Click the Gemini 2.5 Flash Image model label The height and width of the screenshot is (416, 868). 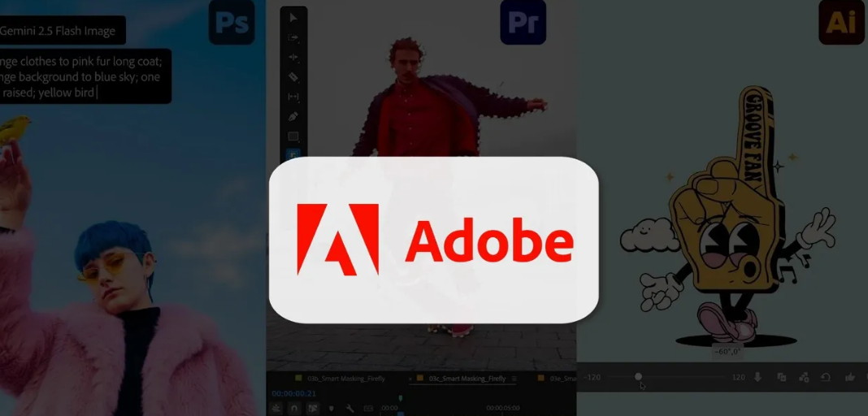click(x=58, y=31)
